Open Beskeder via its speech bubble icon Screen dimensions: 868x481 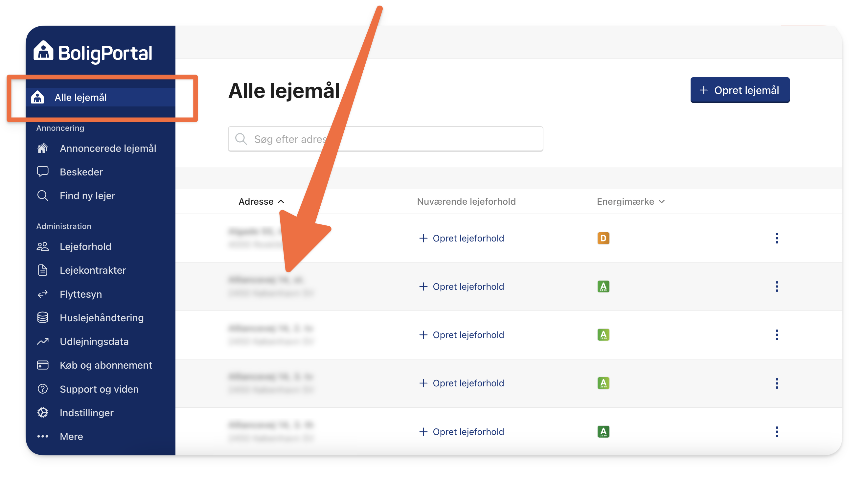(x=42, y=172)
